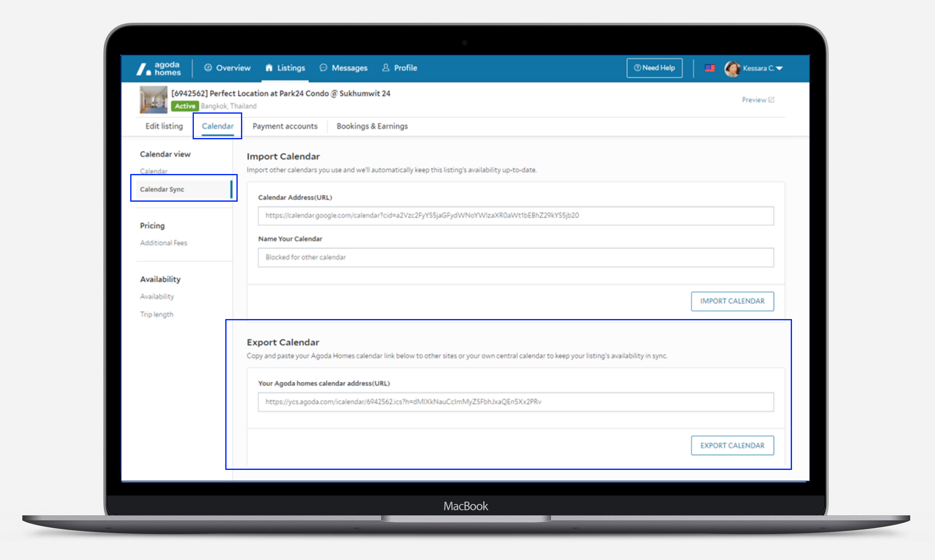Click the Agoda Homes logo
935x560 pixels.
159,69
